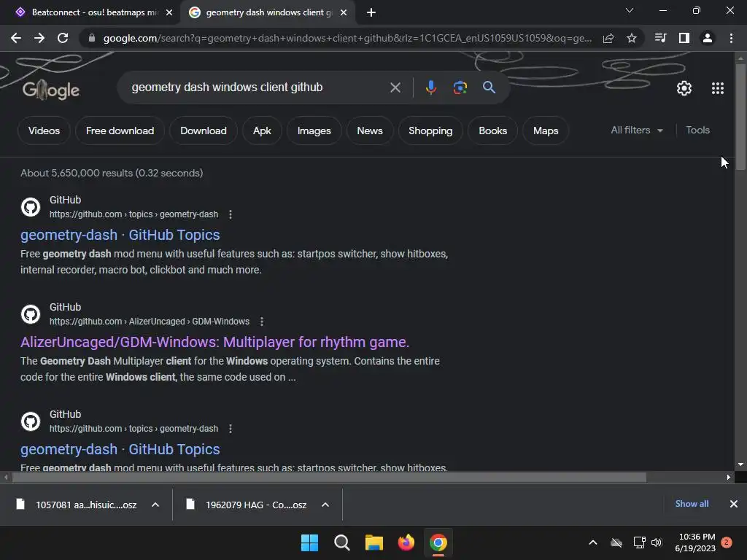747x560 pixels.
Task: Expand options for 1057081 osz download
Action: click(155, 505)
